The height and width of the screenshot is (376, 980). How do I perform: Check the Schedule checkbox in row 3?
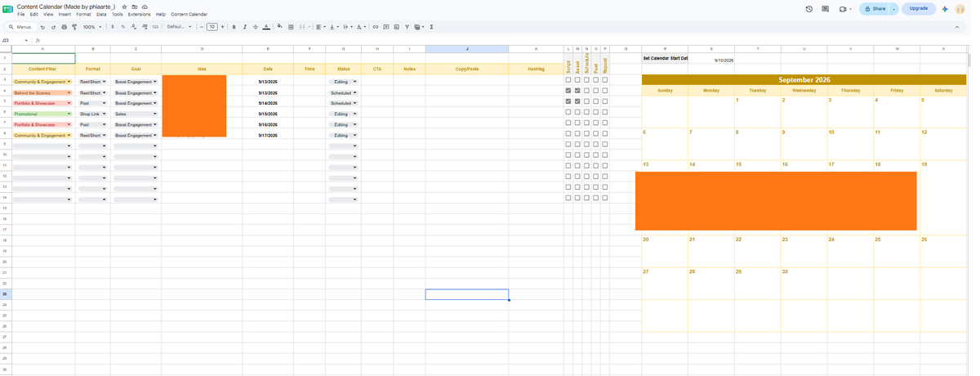[x=586, y=80]
